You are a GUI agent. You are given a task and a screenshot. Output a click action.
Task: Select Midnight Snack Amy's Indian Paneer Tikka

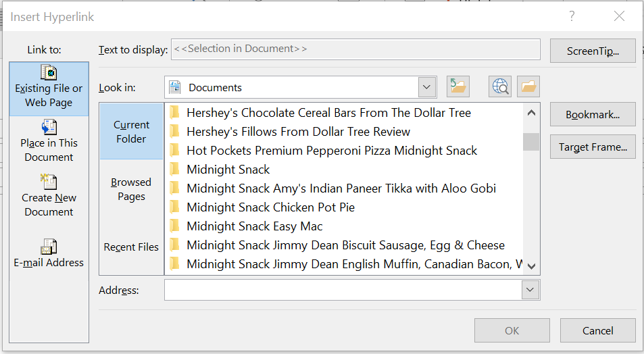point(341,188)
